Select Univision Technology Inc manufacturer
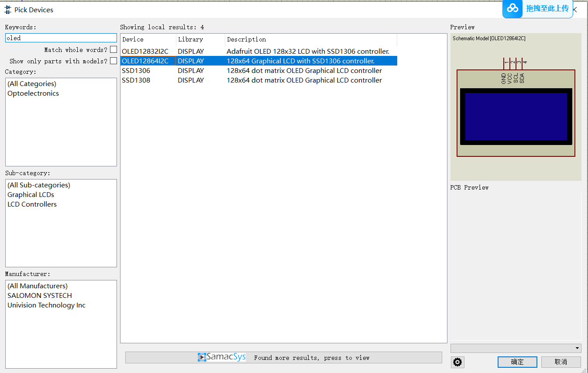The width and height of the screenshot is (588, 373). click(46, 305)
